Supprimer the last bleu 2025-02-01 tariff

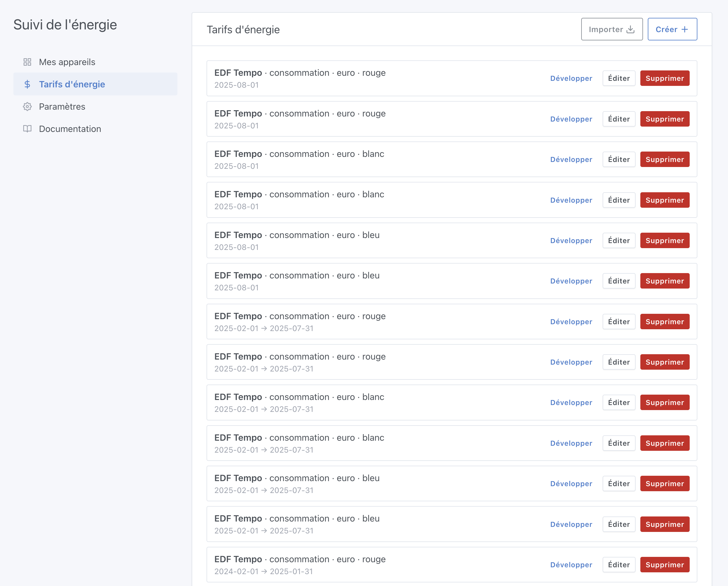[664, 524]
